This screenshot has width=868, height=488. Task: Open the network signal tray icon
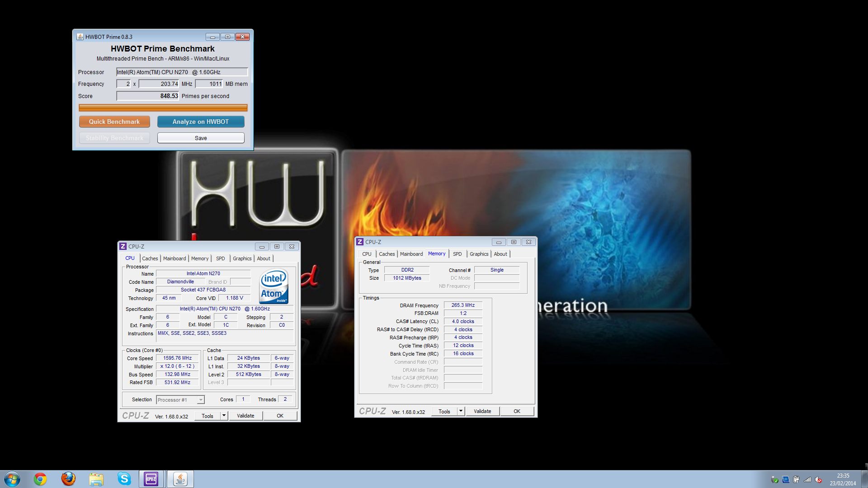(807, 480)
